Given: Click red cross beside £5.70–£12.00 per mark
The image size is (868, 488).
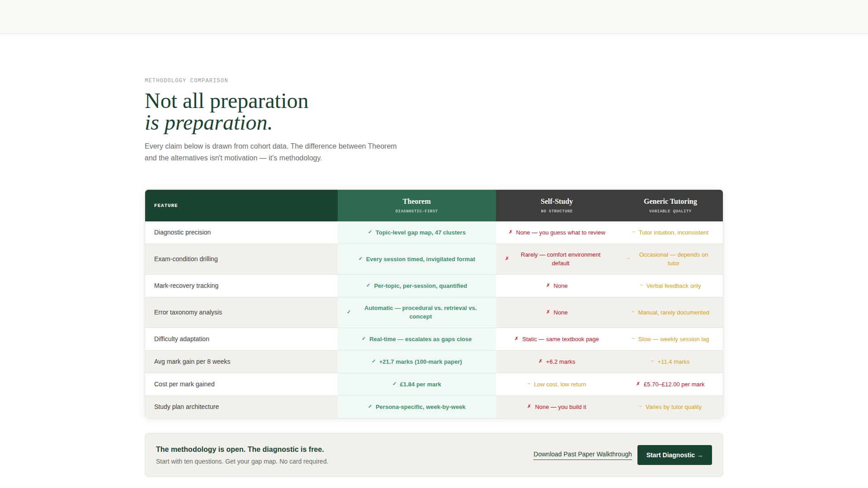Looking at the screenshot, I should [638, 384].
